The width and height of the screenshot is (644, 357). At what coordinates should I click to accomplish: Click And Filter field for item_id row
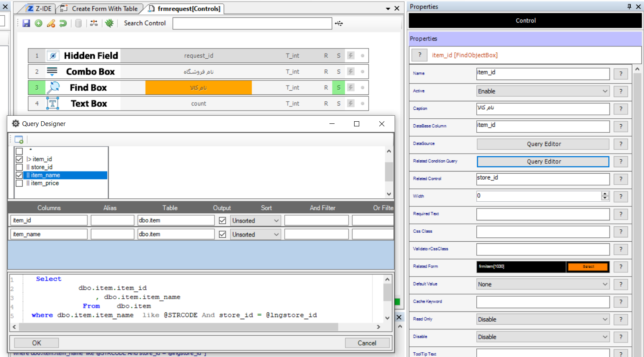point(317,220)
